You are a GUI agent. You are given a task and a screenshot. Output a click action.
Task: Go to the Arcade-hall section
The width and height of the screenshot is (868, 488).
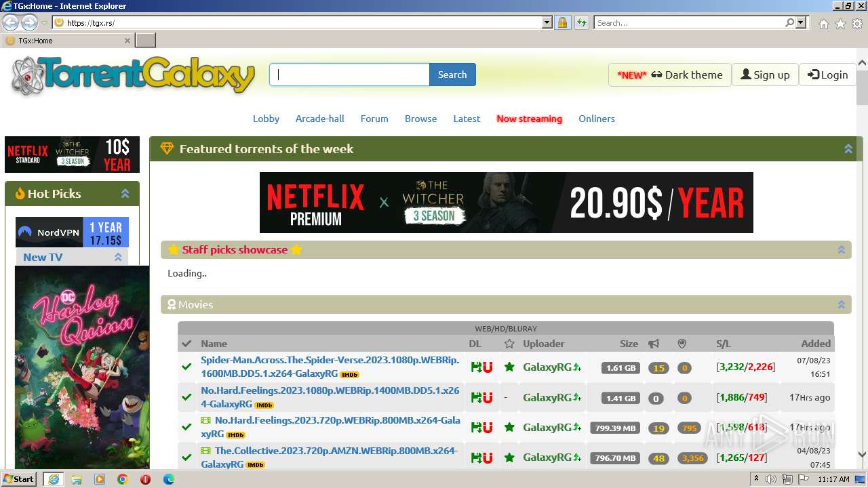[x=320, y=119]
